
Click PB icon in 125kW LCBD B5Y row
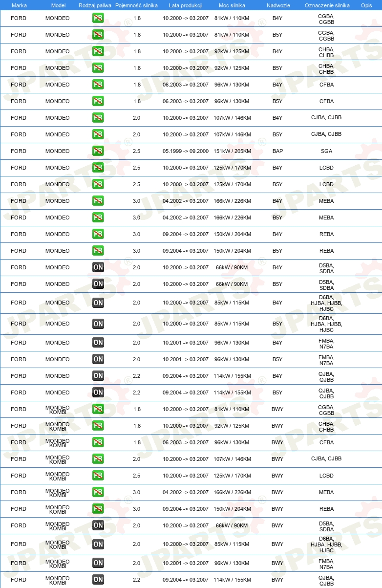98,185
